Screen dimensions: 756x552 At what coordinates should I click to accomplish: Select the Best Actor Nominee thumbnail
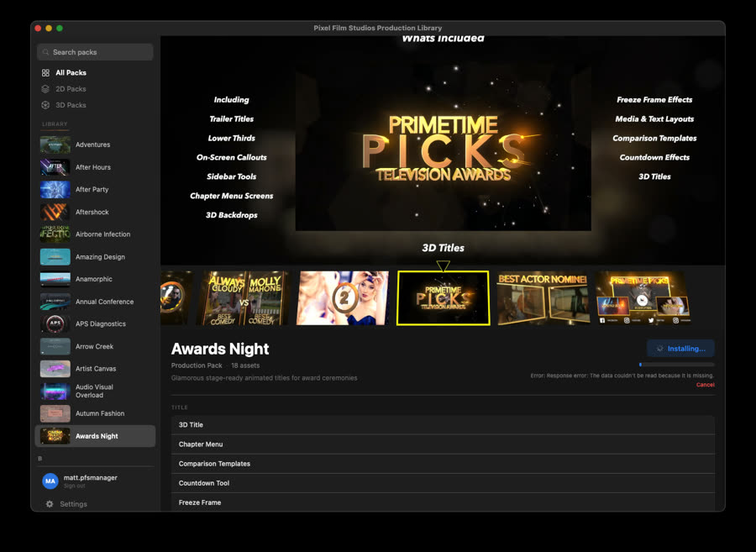[x=543, y=298]
